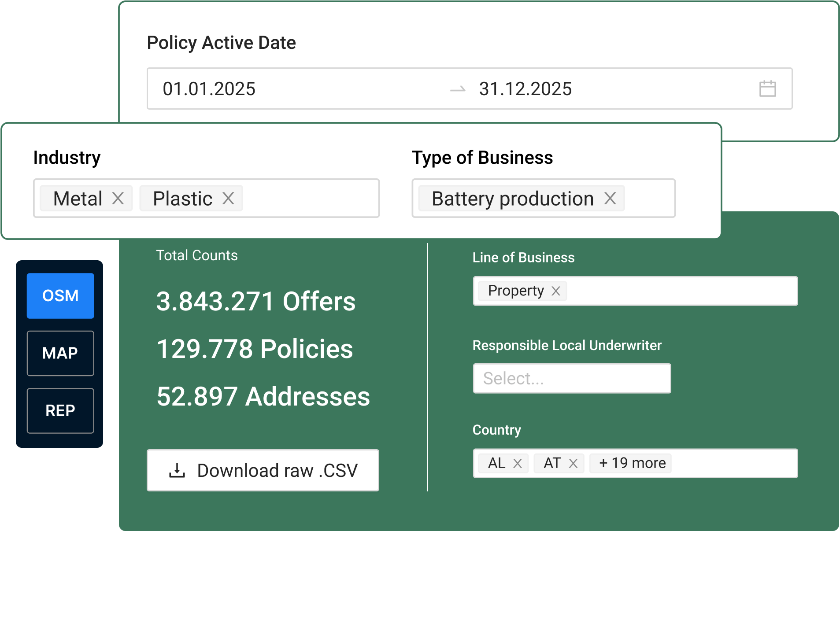Viewport: 840px width, 642px height.
Task: Open the calendar picker icon
Action: 767,89
